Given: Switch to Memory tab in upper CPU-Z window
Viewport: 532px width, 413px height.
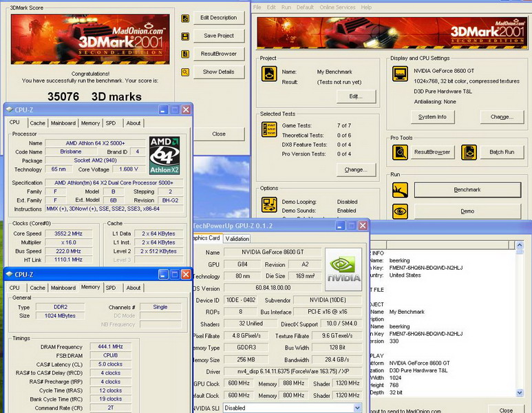Looking at the screenshot, I should (x=90, y=123).
